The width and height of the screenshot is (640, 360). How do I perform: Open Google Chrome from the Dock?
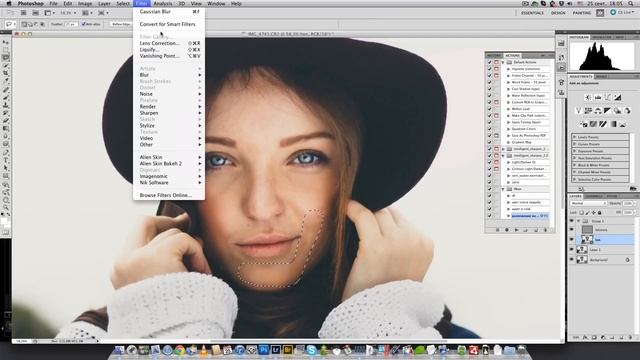(180, 350)
